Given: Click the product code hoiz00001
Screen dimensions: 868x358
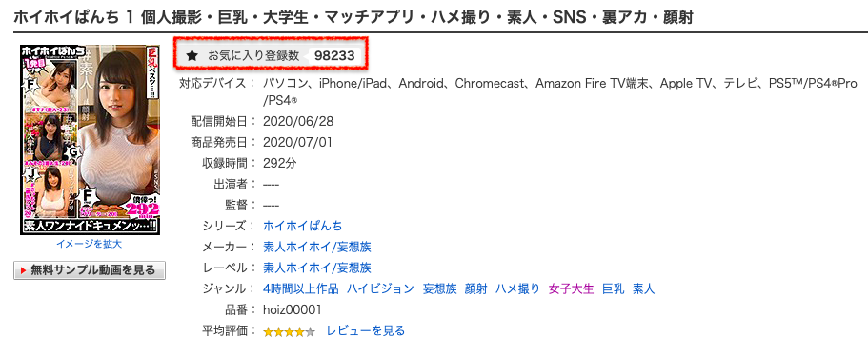Looking at the screenshot, I should [x=293, y=309].
